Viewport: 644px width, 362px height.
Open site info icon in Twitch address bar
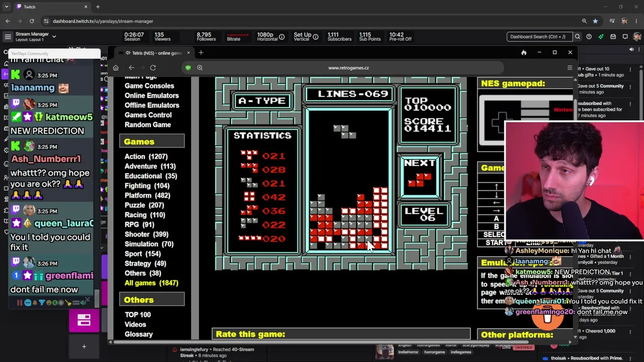(x=46, y=21)
